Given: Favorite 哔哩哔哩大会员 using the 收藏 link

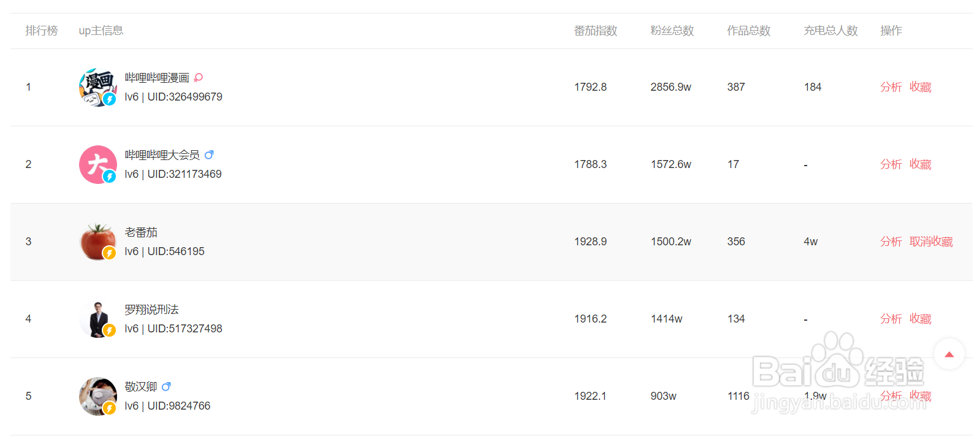Looking at the screenshot, I should click(x=920, y=164).
